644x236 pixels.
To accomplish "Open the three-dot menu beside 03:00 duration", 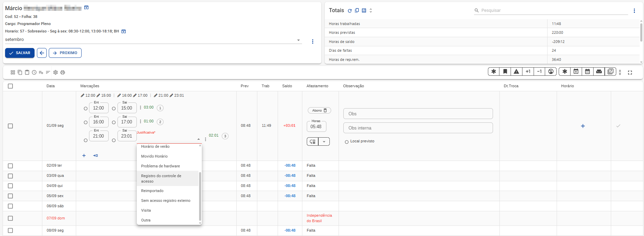I will coord(141,108).
